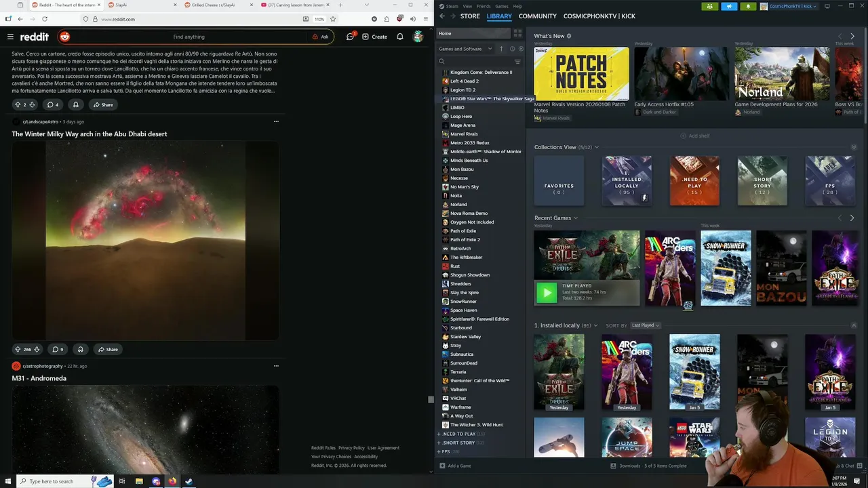Image resolution: width=868 pixels, height=488 pixels.
Task: Click Windows Start button
Action: (7, 481)
